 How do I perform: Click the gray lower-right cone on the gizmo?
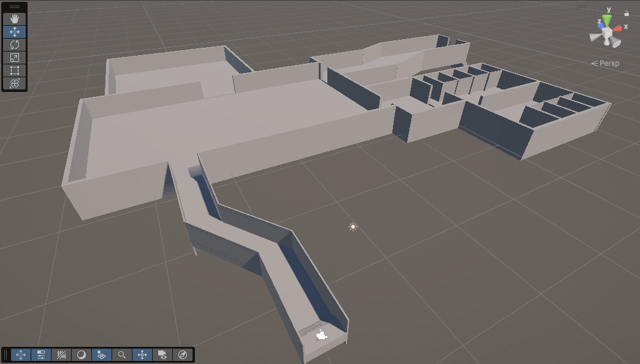[x=615, y=42]
